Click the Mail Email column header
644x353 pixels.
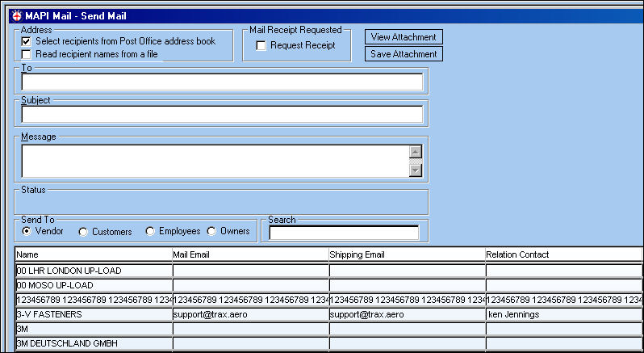tap(250, 254)
